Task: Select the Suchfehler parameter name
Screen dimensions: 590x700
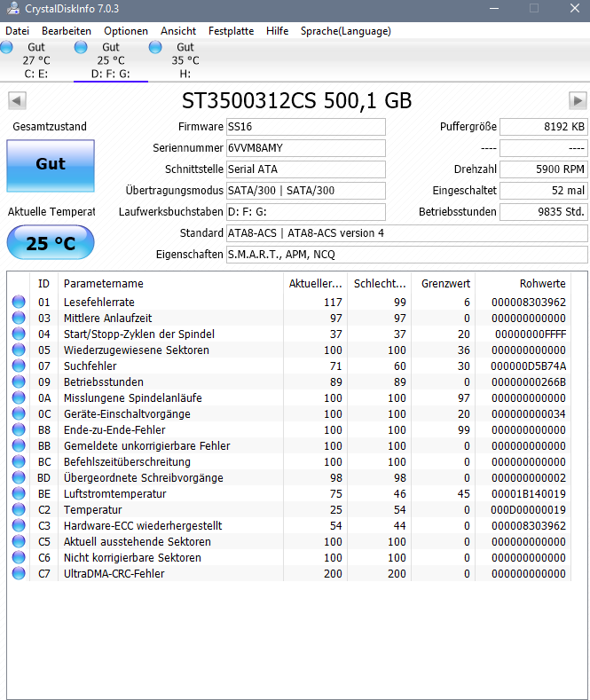Action: click(x=90, y=366)
